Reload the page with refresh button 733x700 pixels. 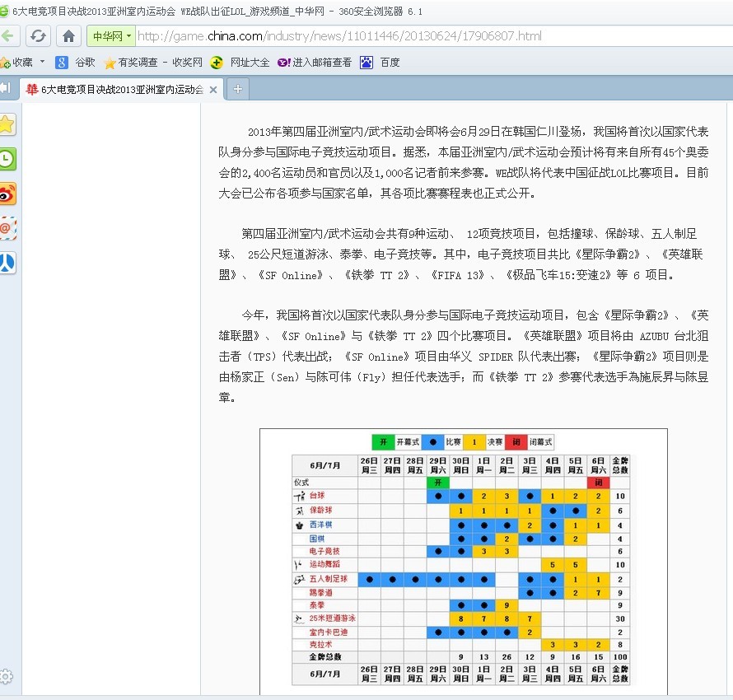pos(39,36)
